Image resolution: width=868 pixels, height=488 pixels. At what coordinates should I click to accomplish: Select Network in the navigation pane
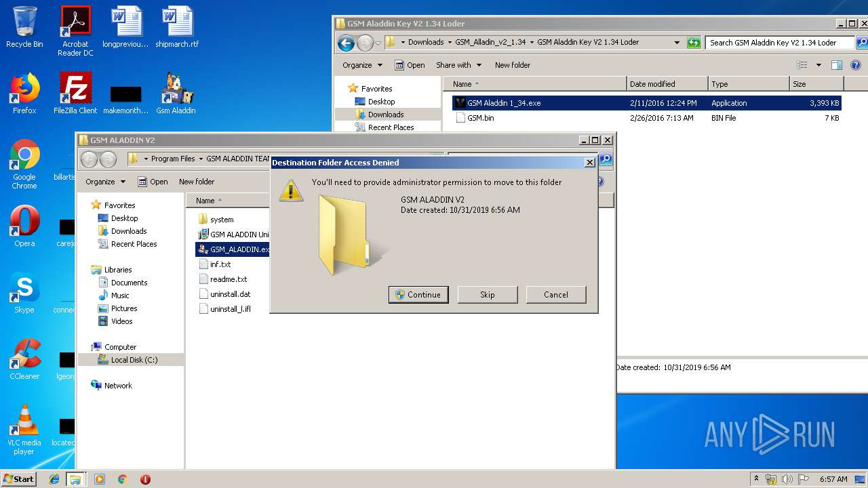(x=112, y=386)
